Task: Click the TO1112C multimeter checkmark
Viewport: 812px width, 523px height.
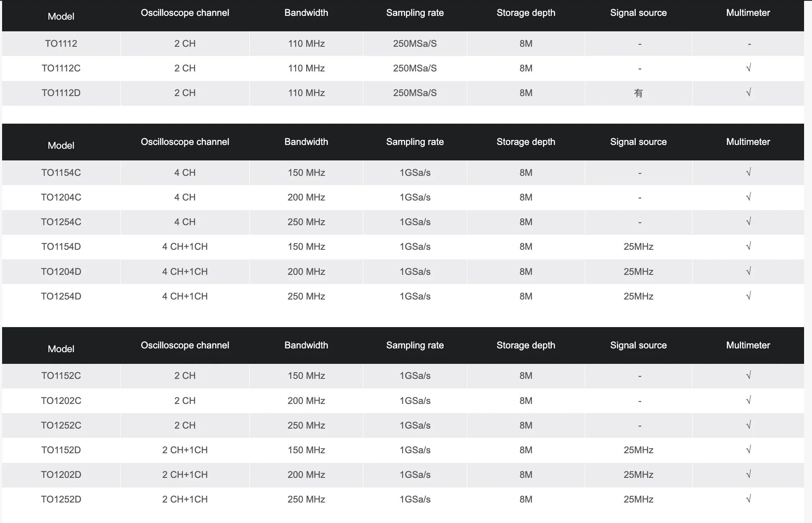Action: click(x=748, y=68)
